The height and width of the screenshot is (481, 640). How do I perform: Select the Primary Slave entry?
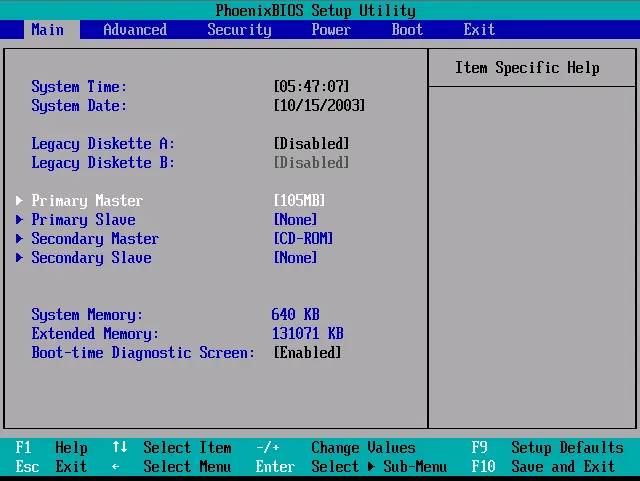[83, 220]
